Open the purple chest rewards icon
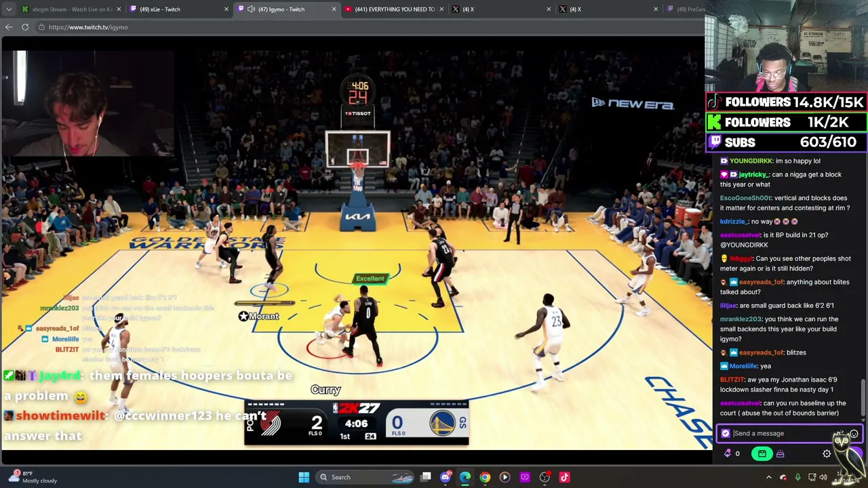 781,454
